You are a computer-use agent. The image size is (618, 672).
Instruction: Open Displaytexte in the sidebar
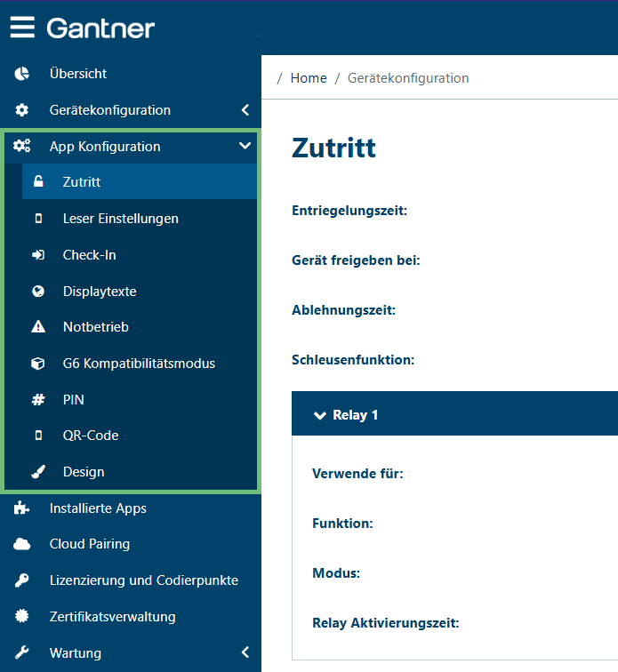pos(100,292)
